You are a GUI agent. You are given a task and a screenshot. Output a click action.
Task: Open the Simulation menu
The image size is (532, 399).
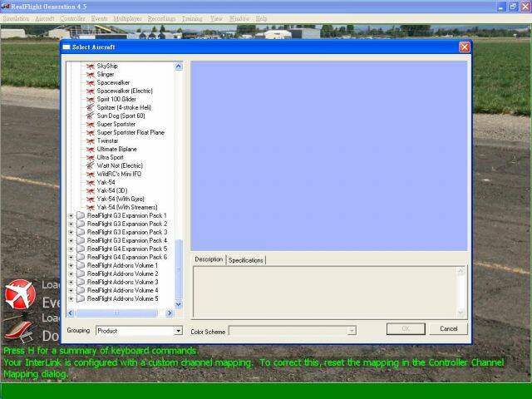tap(16, 18)
